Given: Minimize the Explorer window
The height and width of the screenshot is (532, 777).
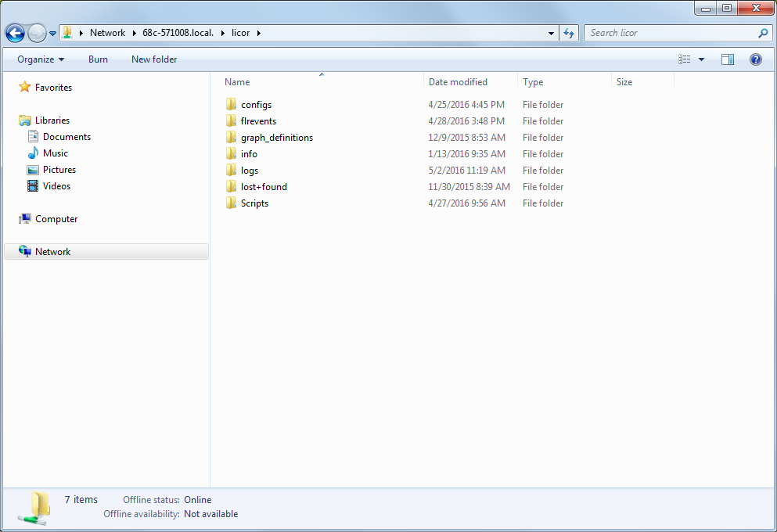Looking at the screenshot, I should click(706, 8).
